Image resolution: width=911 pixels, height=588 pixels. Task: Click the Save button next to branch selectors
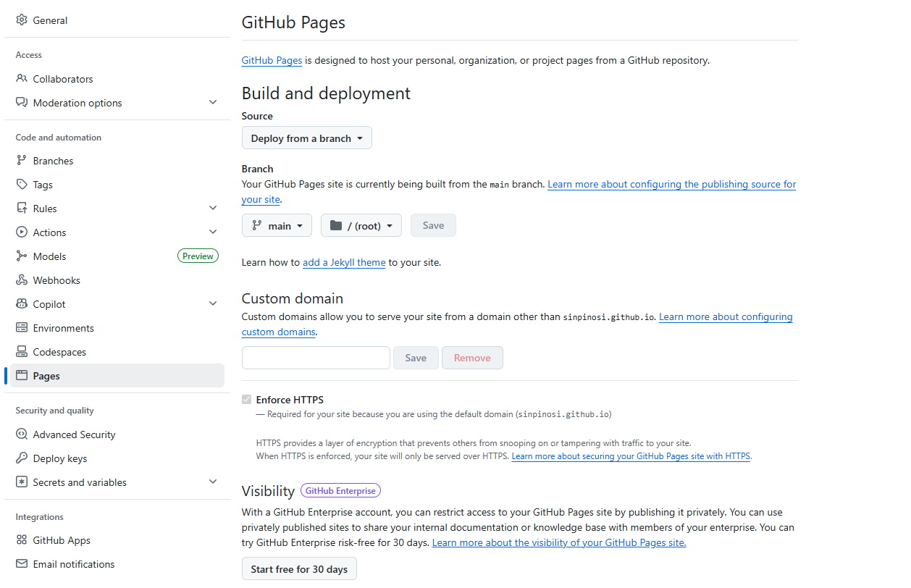[x=433, y=225]
